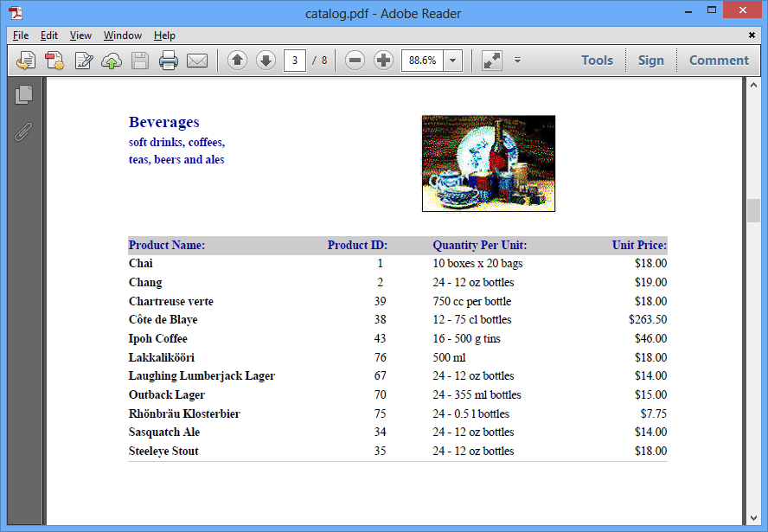
Task: Click the Save floppy disk icon
Action: [x=140, y=61]
